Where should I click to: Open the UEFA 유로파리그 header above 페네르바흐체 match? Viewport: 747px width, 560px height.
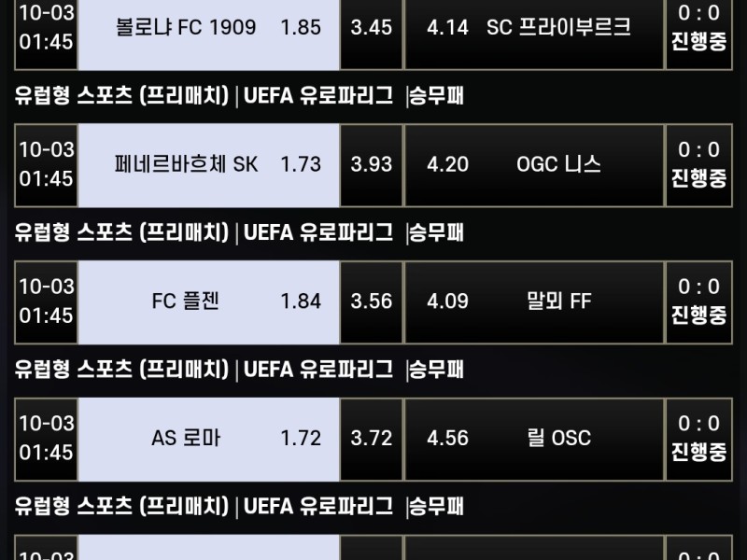pos(318,95)
